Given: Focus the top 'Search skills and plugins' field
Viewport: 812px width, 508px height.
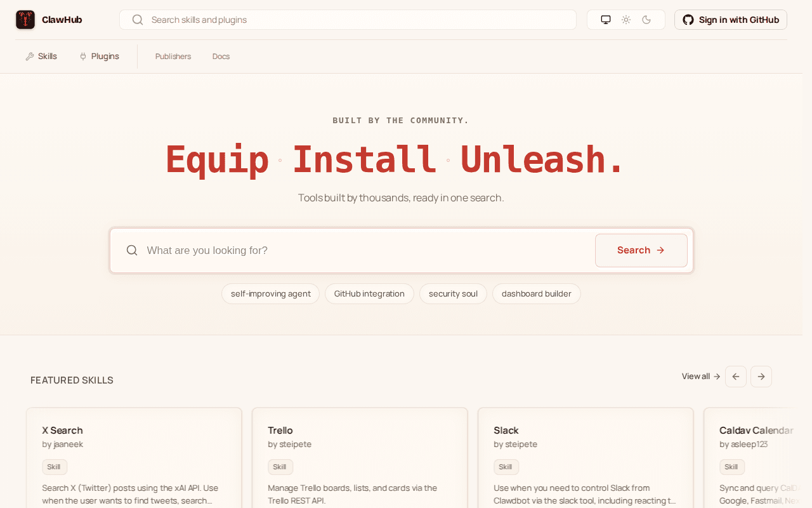Looking at the screenshot, I should (x=348, y=20).
